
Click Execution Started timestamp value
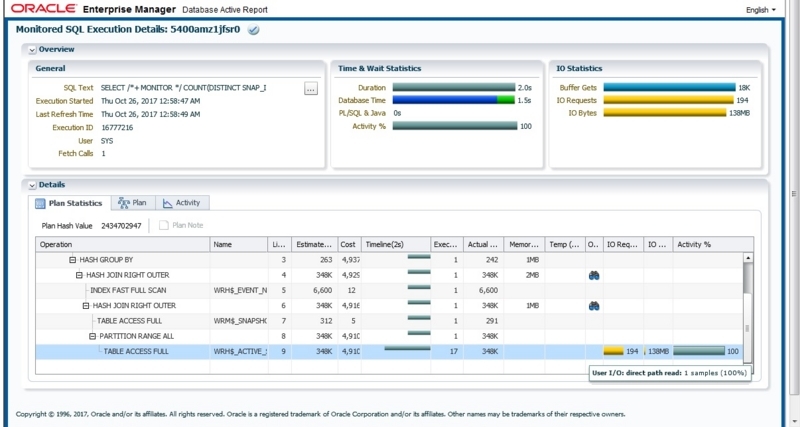tap(151, 101)
